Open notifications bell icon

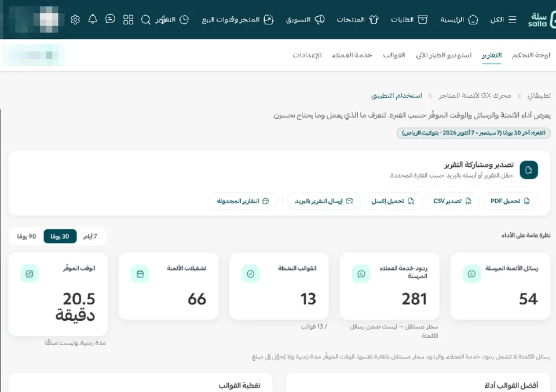(x=93, y=19)
